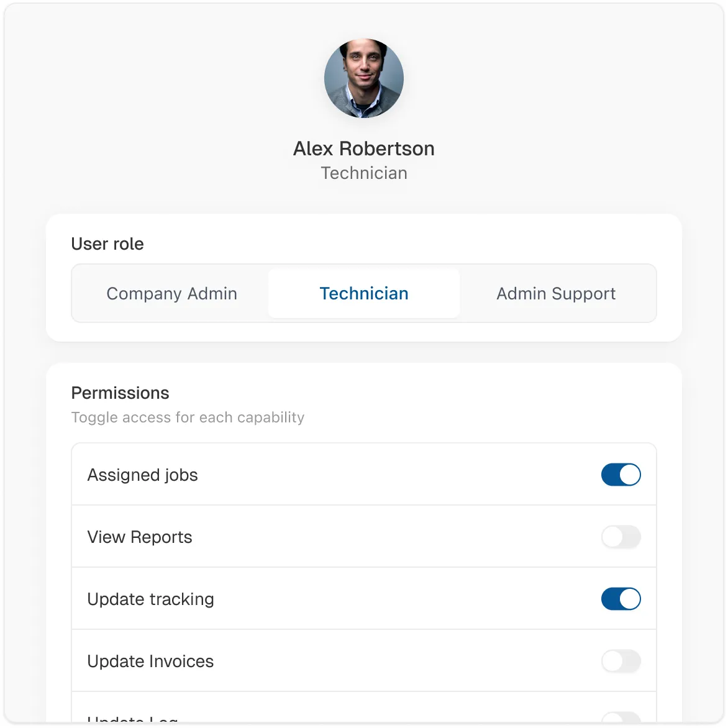Click the Alex Robertson name heading

coord(364,149)
